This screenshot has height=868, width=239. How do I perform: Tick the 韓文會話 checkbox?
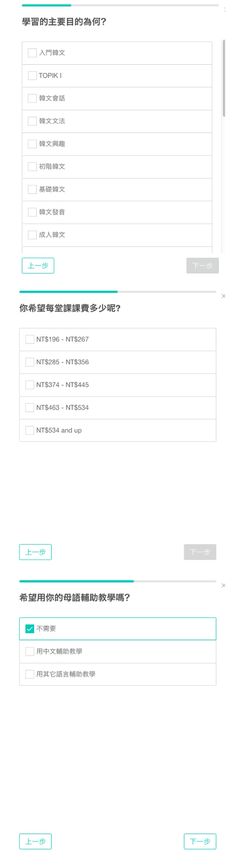coord(32,98)
